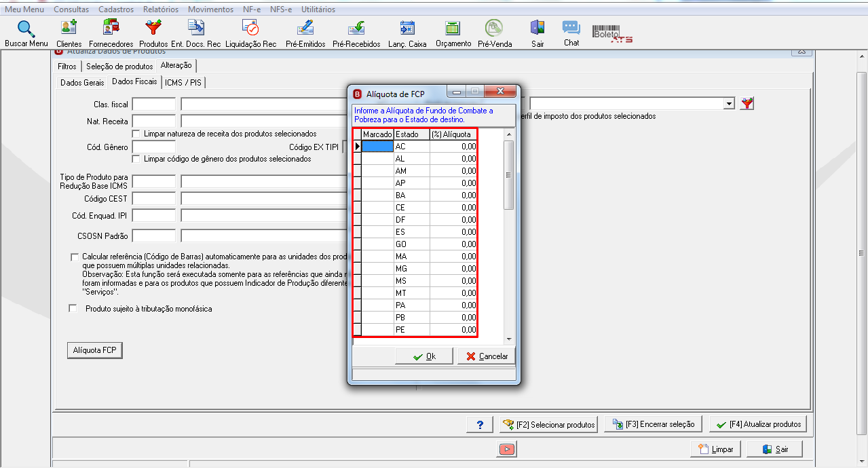The width and height of the screenshot is (868, 469).
Task: Open the Consultas menu
Action: (x=71, y=10)
